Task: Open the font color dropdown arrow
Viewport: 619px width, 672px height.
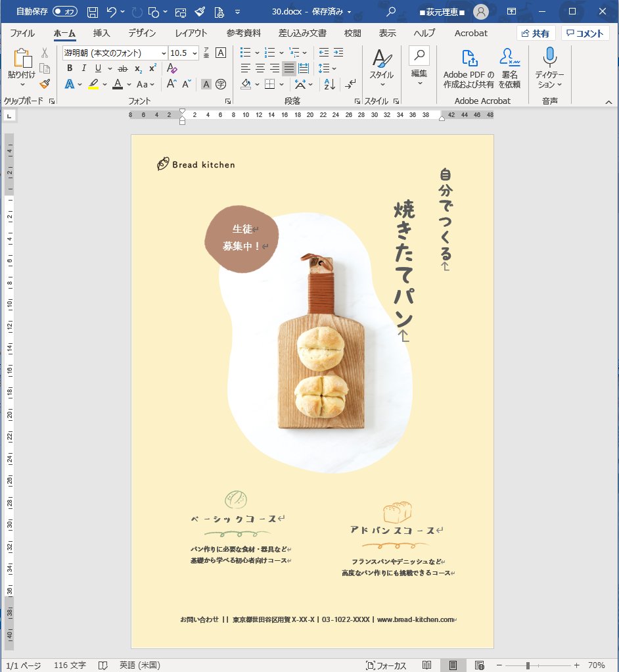Action: (129, 84)
